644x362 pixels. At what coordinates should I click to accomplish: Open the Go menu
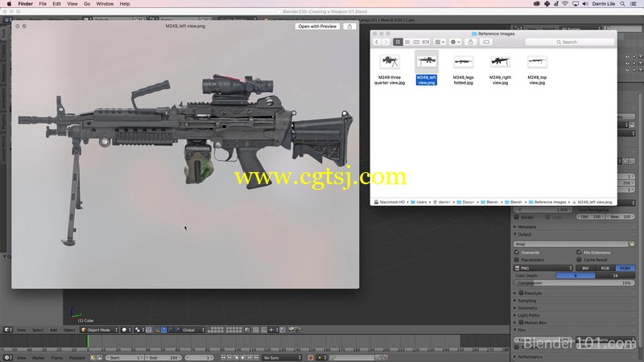(x=87, y=4)
